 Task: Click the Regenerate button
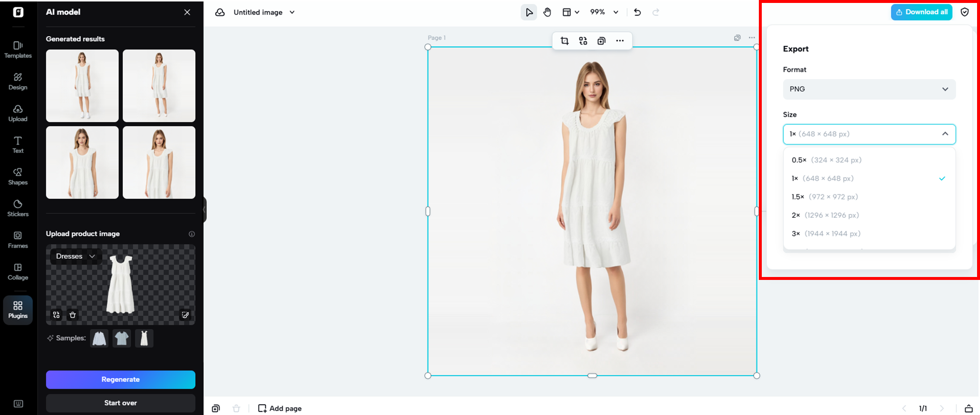121,380
